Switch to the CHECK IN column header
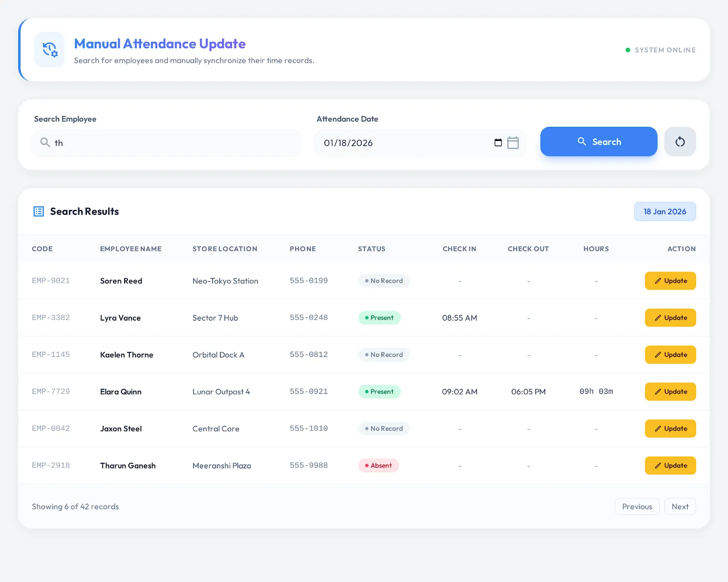Image resolution: width=728 pixels, height=582 pixels. pyautogui.click(x=459, y=249)
